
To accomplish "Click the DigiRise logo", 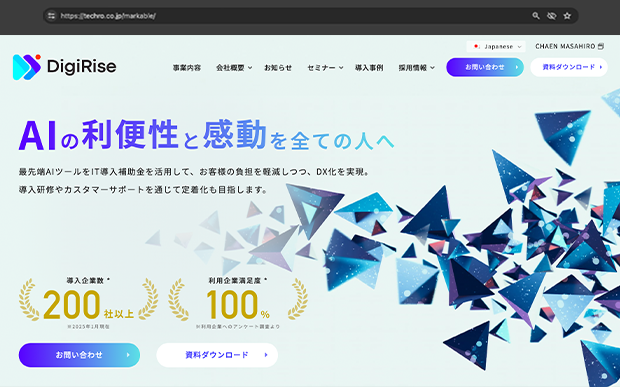I will [64, 67].
